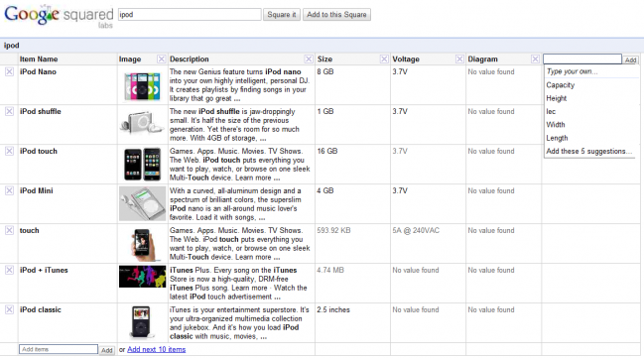Delete the Description column
This screenshot has height=358, width=644.
click(309, 60)
